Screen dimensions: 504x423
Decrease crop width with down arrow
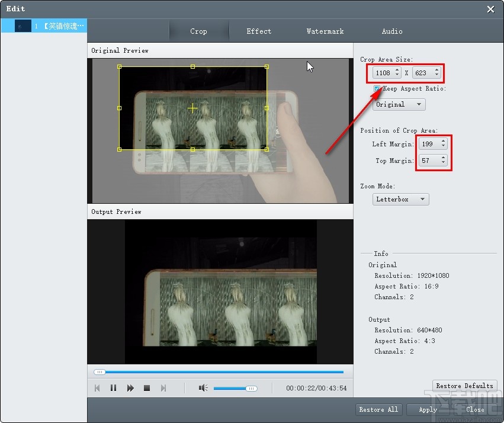(397, 75)
